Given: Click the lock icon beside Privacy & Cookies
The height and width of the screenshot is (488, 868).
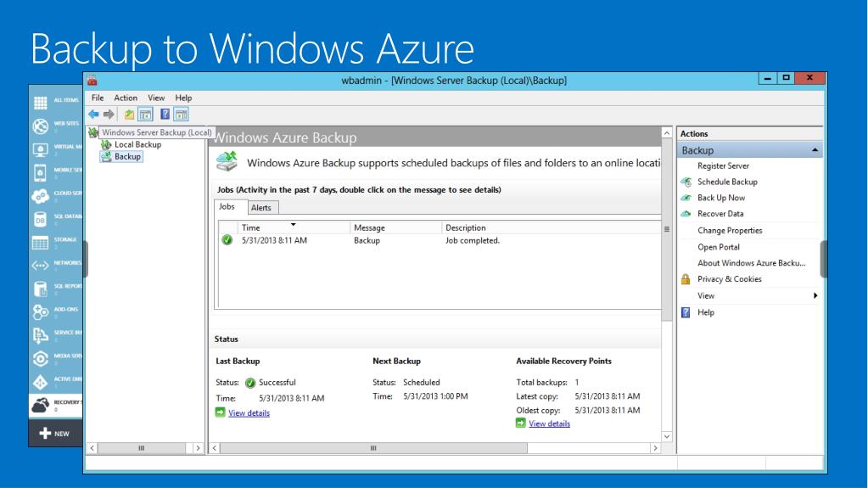Looking at the screenshot, I should 686,279.
